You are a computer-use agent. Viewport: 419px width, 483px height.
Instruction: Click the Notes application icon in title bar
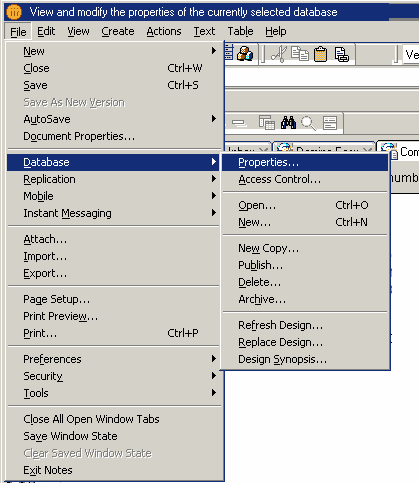14,12
